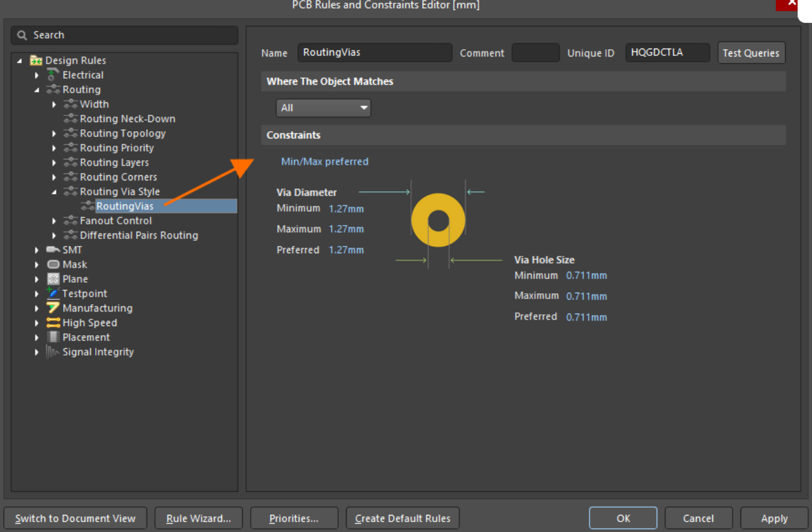Screen dimensions: 812x532
Task: Open the Rule Wizard
Action: (x=198, y=518)
